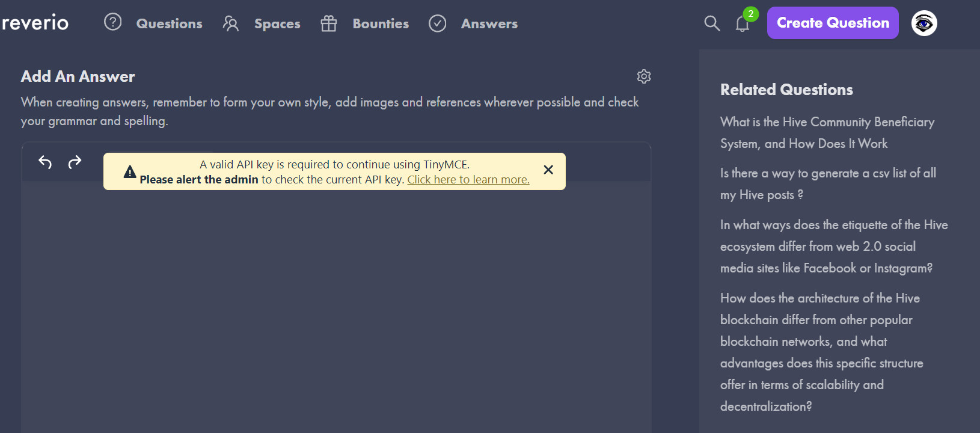The image size is (980, 433).
Task: Go to the Questions menu item
Action: pyautogui.click(x=169, y=24)
